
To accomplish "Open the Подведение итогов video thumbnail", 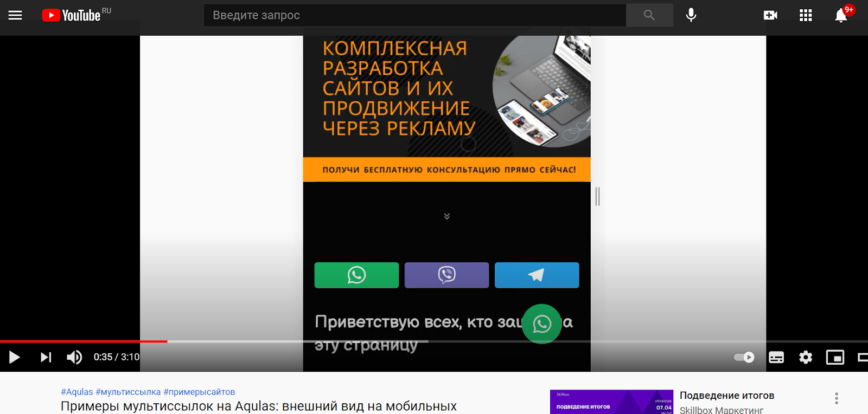I will [611, 402].
